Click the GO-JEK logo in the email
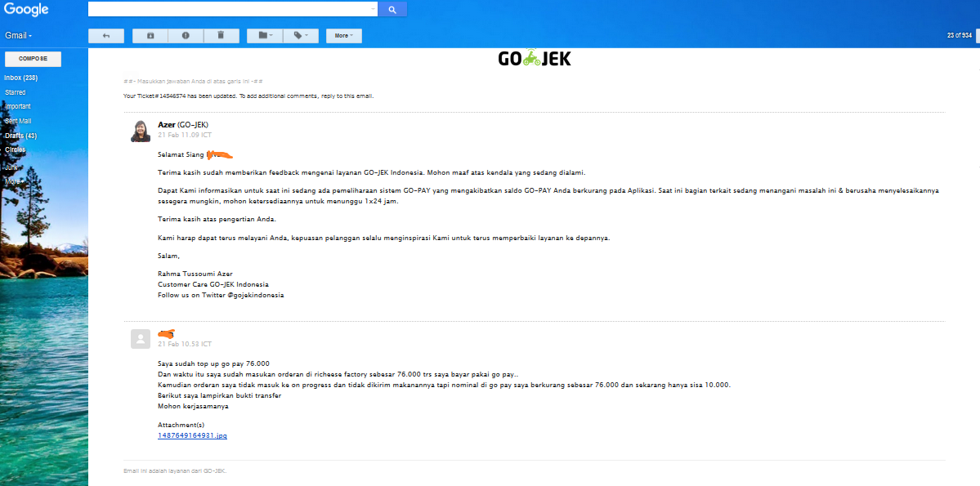This screenshot has height=486, width=980. click(535, 59)
